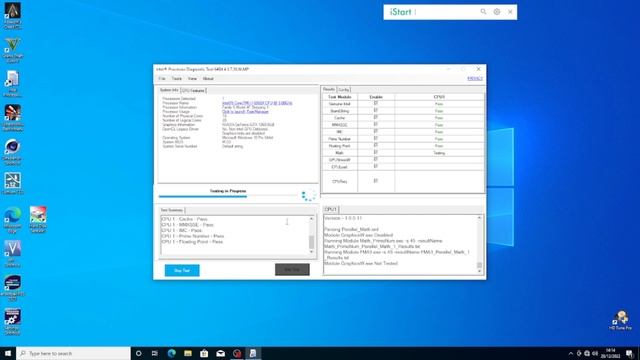The height and width of the screenshot is (360, 640).
Task: Click the volume icon in system tray
Action: (x=595, y=353)
